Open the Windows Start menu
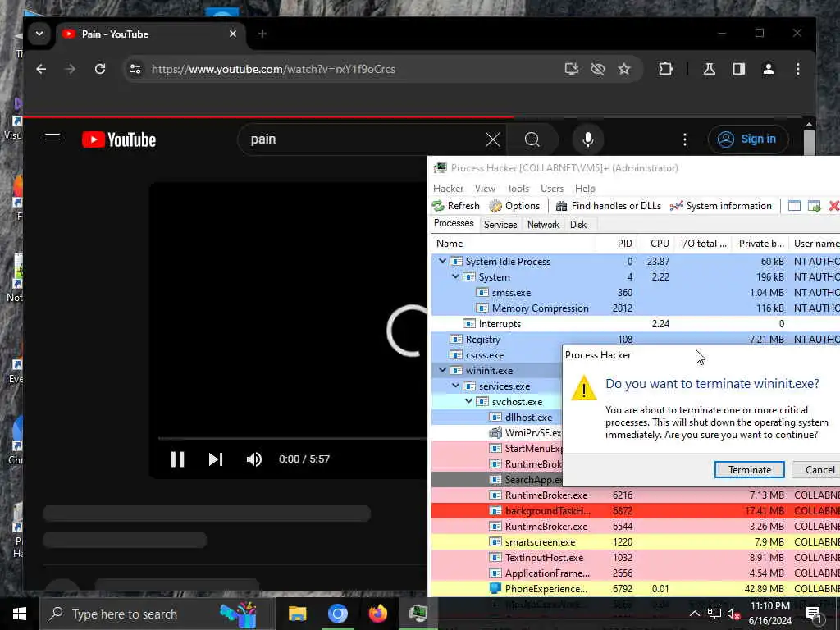The height and width of the screenshot is (630, 840). (x=20, y=614)
